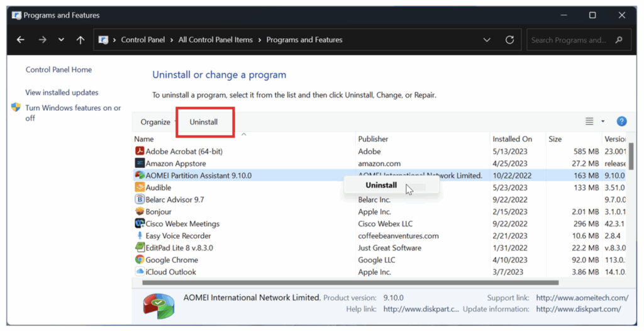Screen dimensions: 644x331
Task: Click the Bonjour program icon
Action: 140,211
